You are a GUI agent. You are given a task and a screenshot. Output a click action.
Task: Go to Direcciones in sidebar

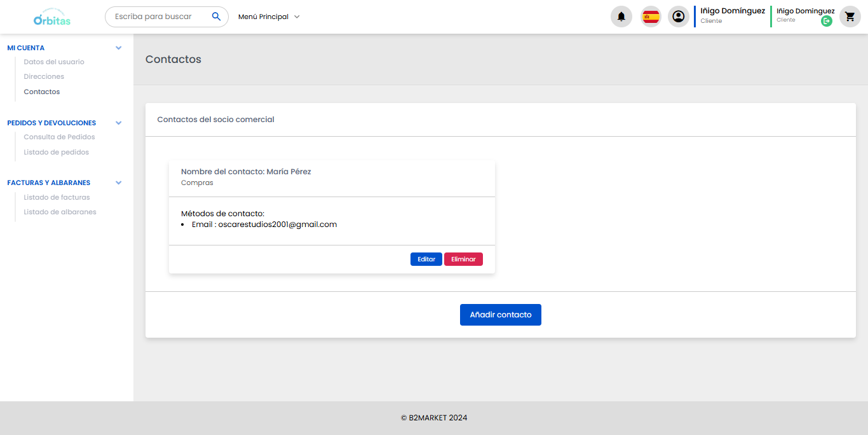click(44, 76)
